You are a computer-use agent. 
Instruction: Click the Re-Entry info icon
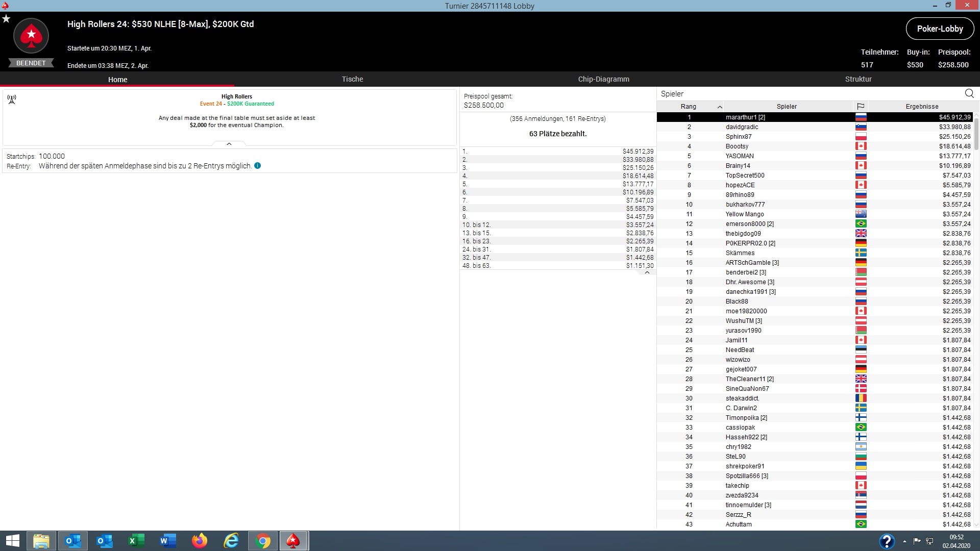(258, 166)
